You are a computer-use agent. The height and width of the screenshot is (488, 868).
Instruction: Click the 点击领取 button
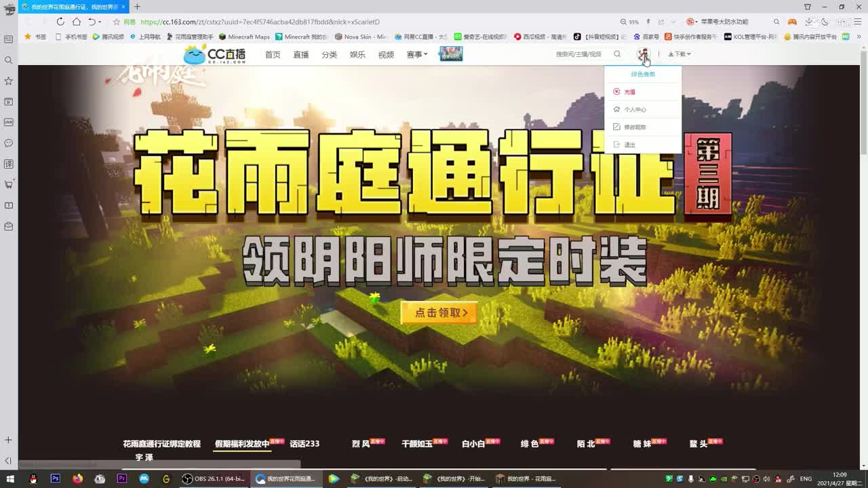tap(439, 312)
